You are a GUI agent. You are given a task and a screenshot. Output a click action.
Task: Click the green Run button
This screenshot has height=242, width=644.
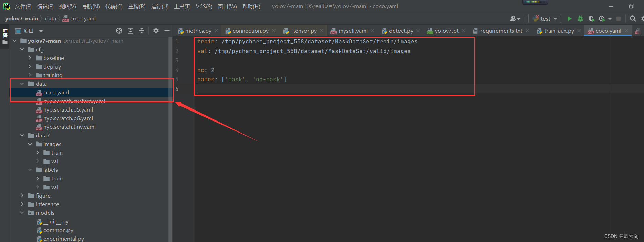[569, 19]
